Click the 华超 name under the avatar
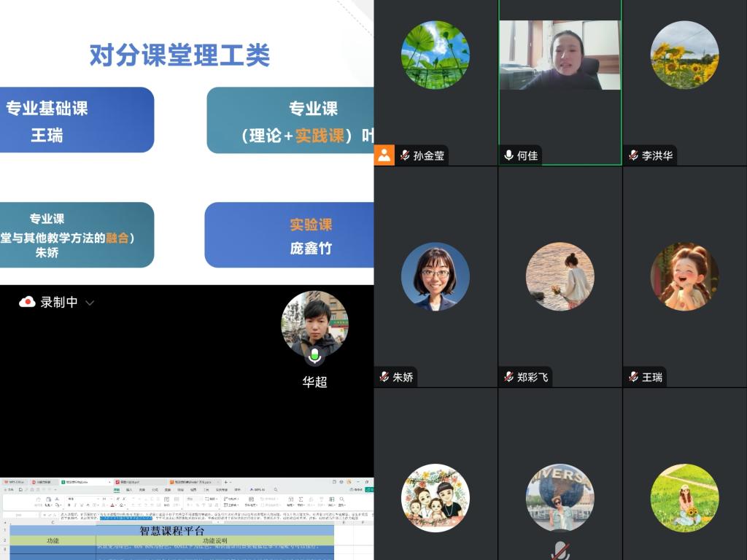Screen dimensions: 747x560 (x=314, y=381)
